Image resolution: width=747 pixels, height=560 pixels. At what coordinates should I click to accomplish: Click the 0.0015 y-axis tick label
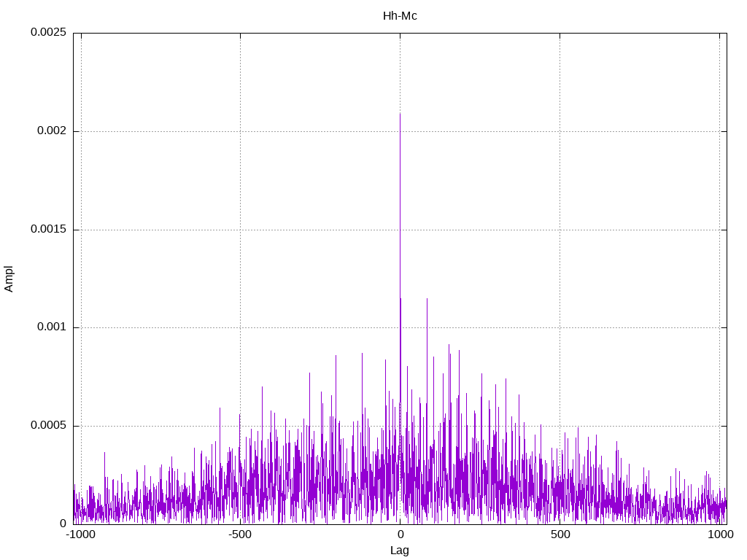[x=48, y=230]
